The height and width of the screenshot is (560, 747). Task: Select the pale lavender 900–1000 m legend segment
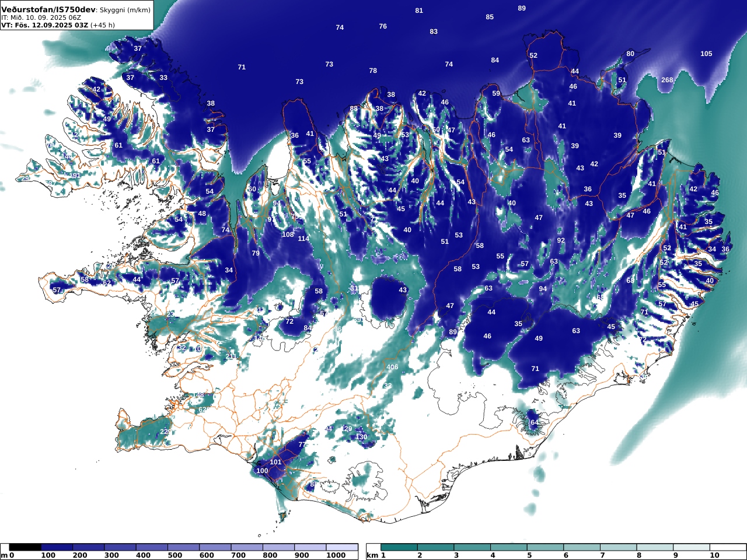tap(310, 547)
